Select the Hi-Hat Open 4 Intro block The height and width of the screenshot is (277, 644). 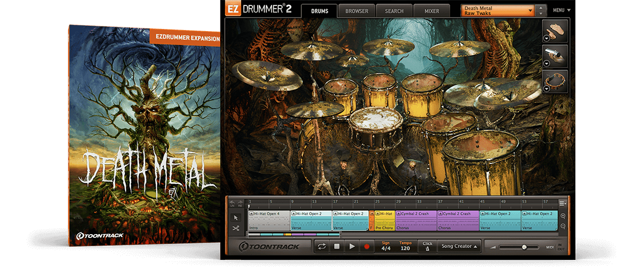(x=269, y=220)
